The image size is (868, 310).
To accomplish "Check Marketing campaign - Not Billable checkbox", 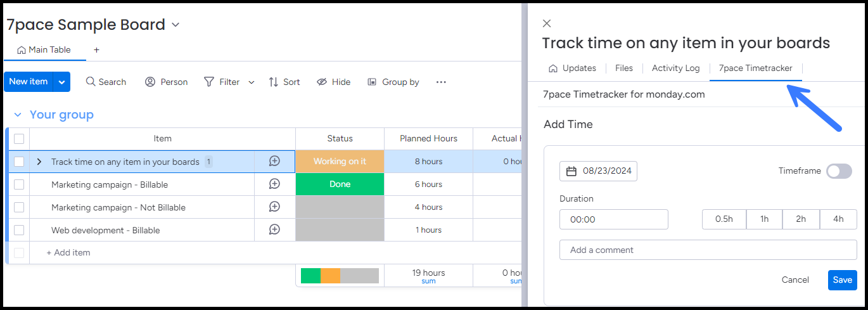I will 19,207.
